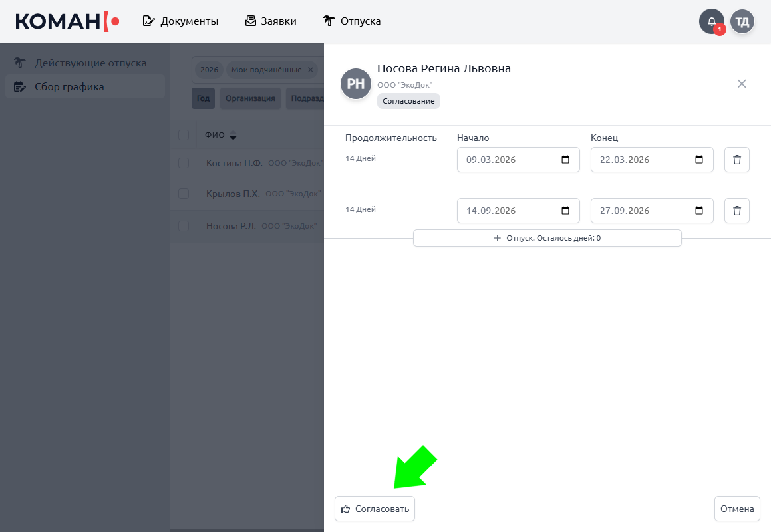Check the Носова Р.Л. row checkbox
Viewport: 771px width, 532px height.
pyautogui.click(x=184, y=225)
